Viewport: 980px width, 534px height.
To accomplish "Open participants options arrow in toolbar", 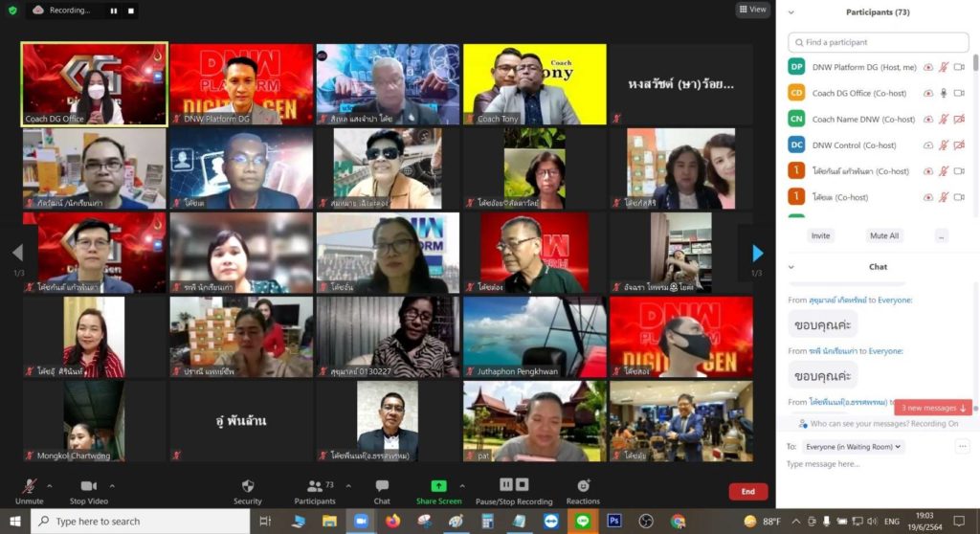I will coord(348,486).
